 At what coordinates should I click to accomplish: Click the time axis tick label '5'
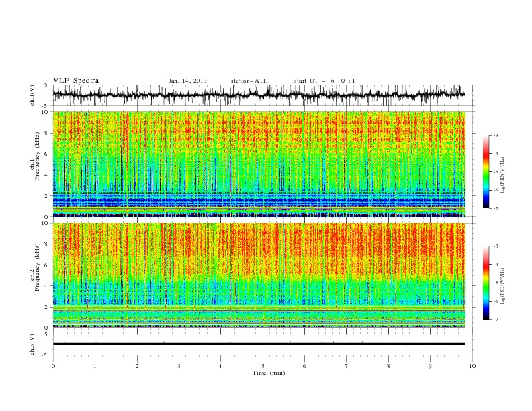point(263,366)
